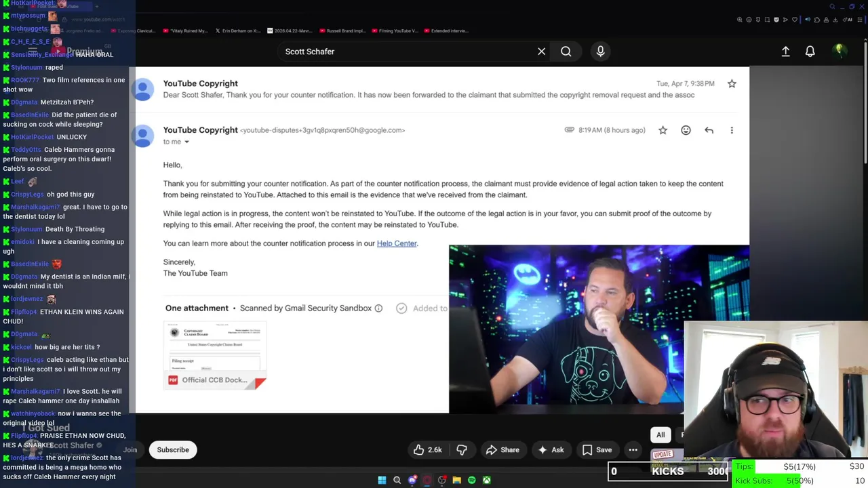Add emoji reaction to the email

(686, 130)
